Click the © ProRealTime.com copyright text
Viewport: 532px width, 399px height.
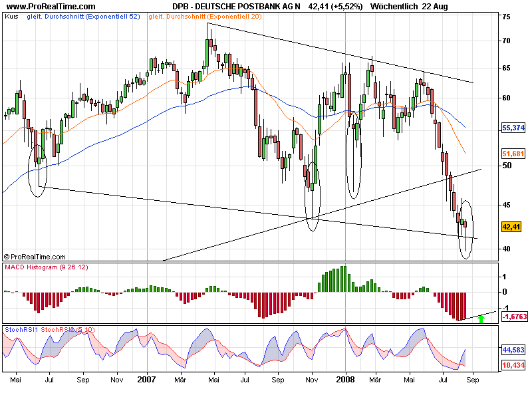(x=35, y=257)
